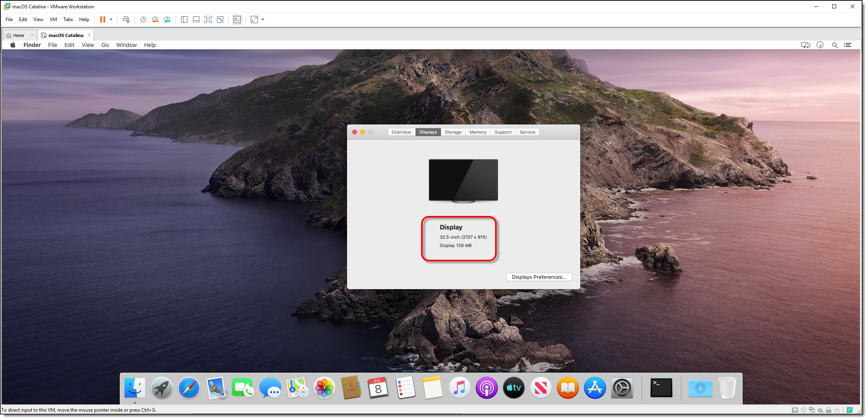
Task: Open Photos in the Dock
Action: (324, 388)
